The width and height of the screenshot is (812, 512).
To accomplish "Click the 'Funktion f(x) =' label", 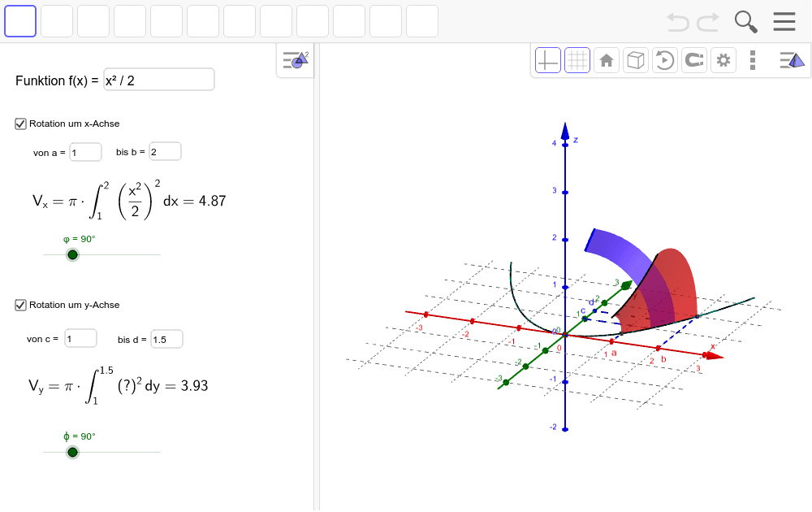I will 57,80.
